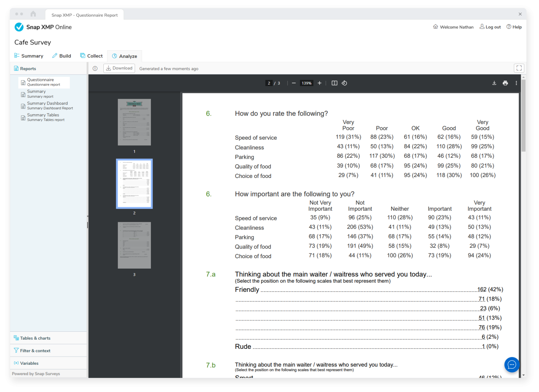Print the questionnaire report
The height and width of the screenshot is (392, 539).
[x=505, y=83]
